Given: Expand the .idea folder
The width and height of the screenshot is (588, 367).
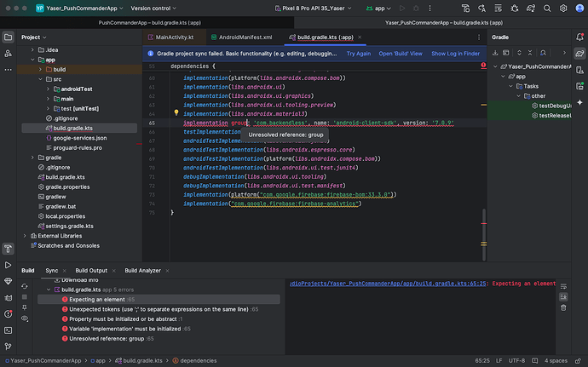Looking at the screenshot, I should point(32,50).
